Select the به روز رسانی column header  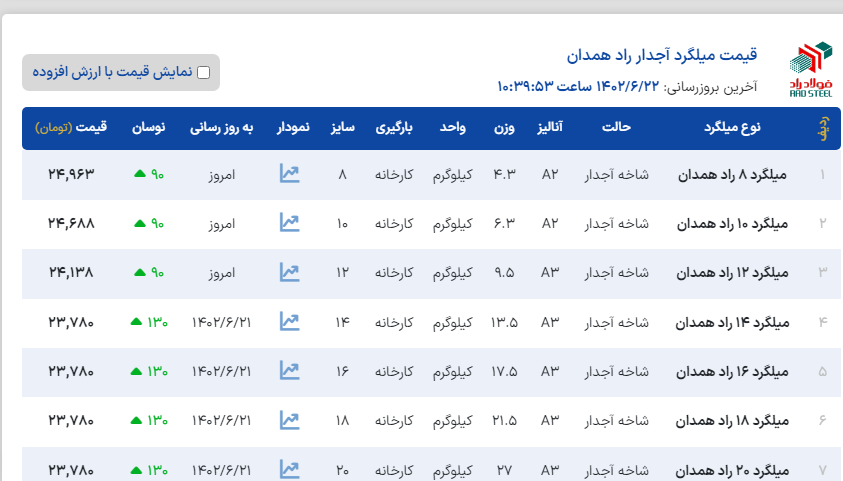coord(224,128)
